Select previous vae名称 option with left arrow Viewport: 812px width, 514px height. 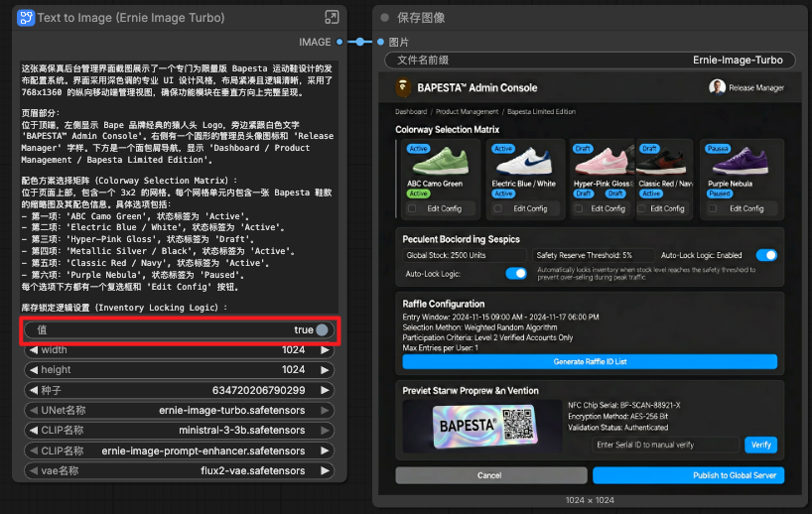(33, 469)
